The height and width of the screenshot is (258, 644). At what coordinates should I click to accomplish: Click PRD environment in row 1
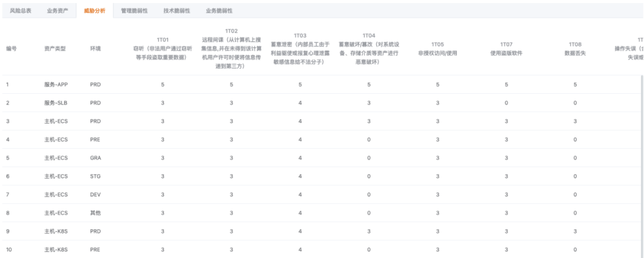click(95, 84)
